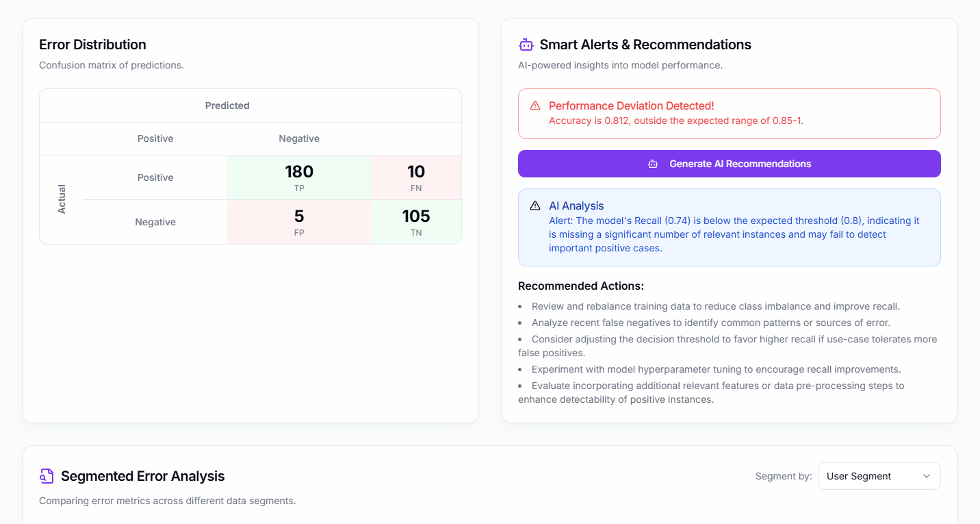Click the warning triangle in Performance Deviation alert
This screenshot has height=524, width=980.
535,105
